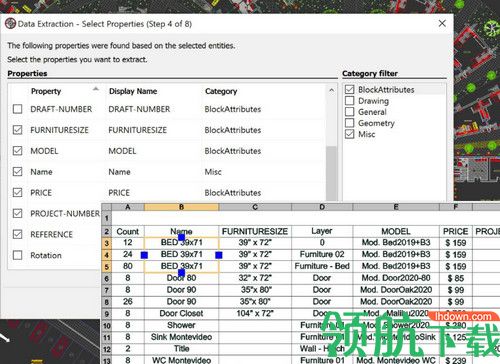
Task: Disable the Misc category filter
Action: click(349, 134)
